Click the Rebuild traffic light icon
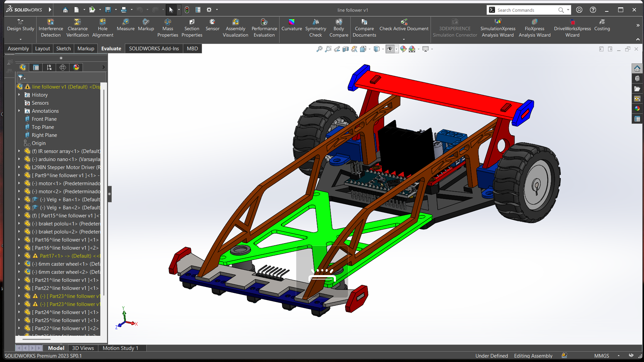The image size is (644, 362). (x=187, y=10)
